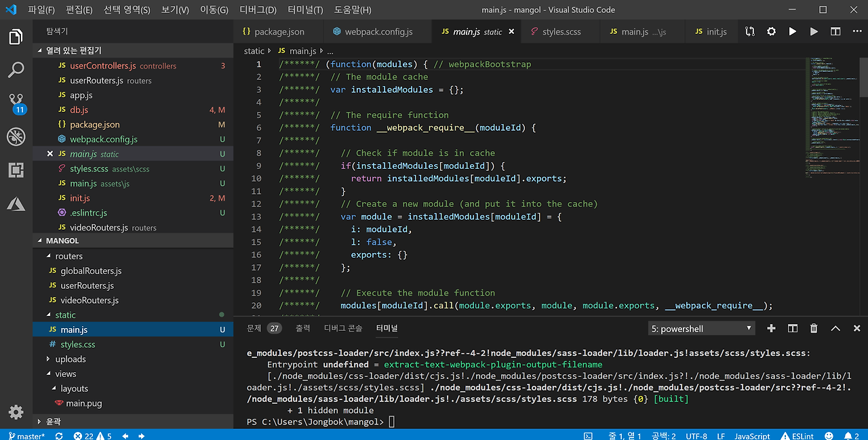Expand the uploads folder
The width and height of the screenshot is (868, 440).
click(x=70, y=359)
